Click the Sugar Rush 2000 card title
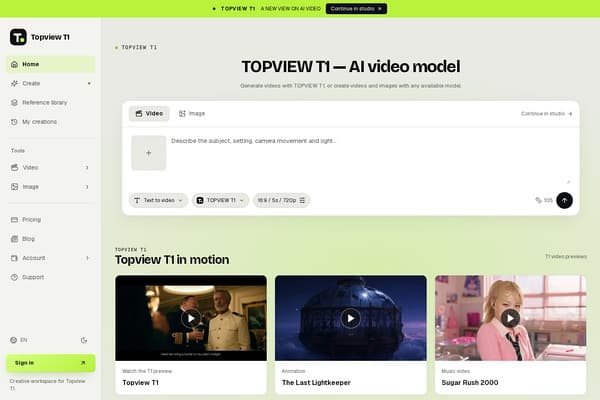Image resolution: width=600 pixels, height=400 pixels. [470, 382]
